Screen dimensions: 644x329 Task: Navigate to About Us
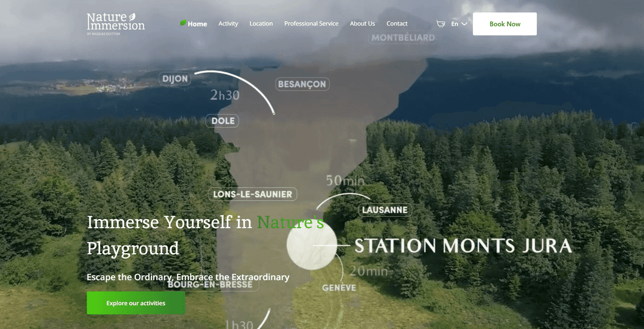pyautogui.click(x=362, y=24)
